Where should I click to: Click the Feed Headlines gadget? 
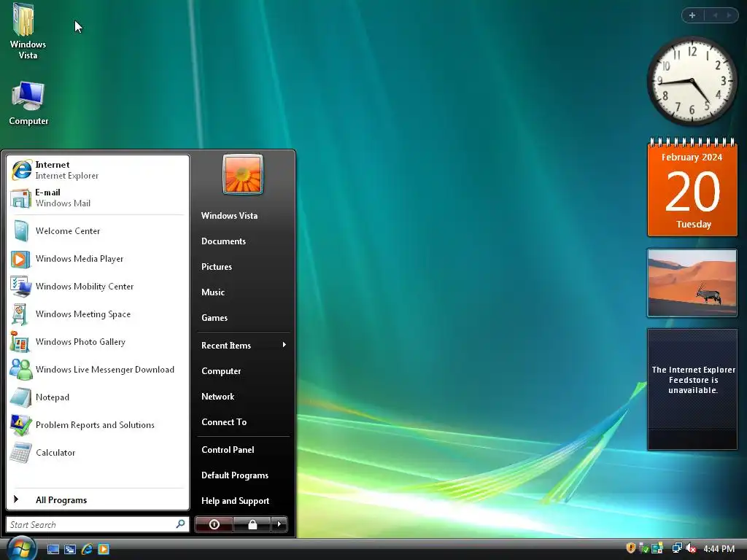tap(692, 389)
